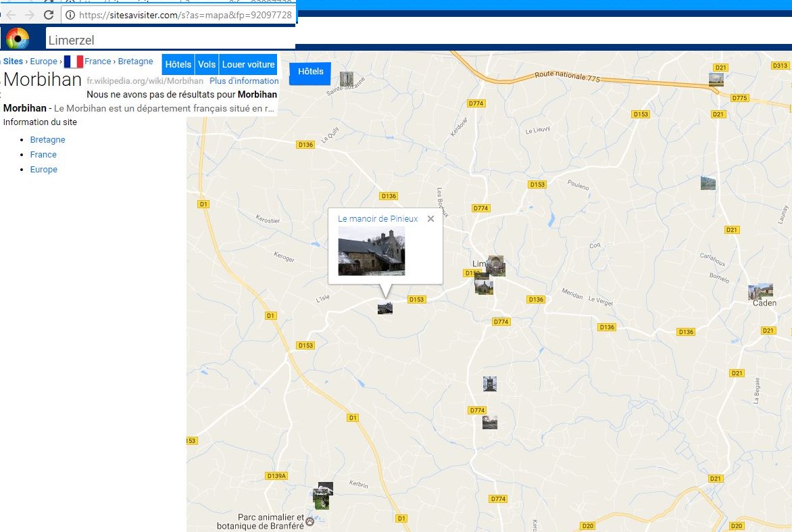Click the Branféré park photo marker
Viewport: 792px width, 532px height.
pos(322,496)
